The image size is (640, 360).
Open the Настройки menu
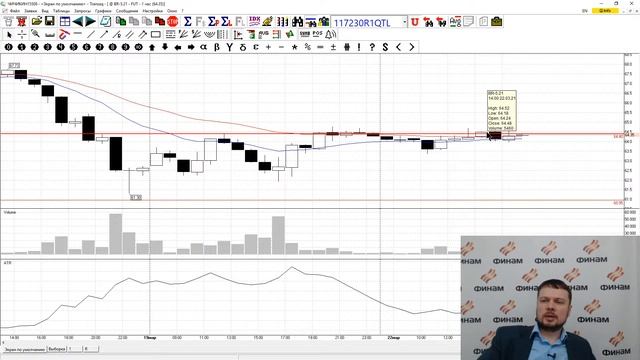(153, 11)
